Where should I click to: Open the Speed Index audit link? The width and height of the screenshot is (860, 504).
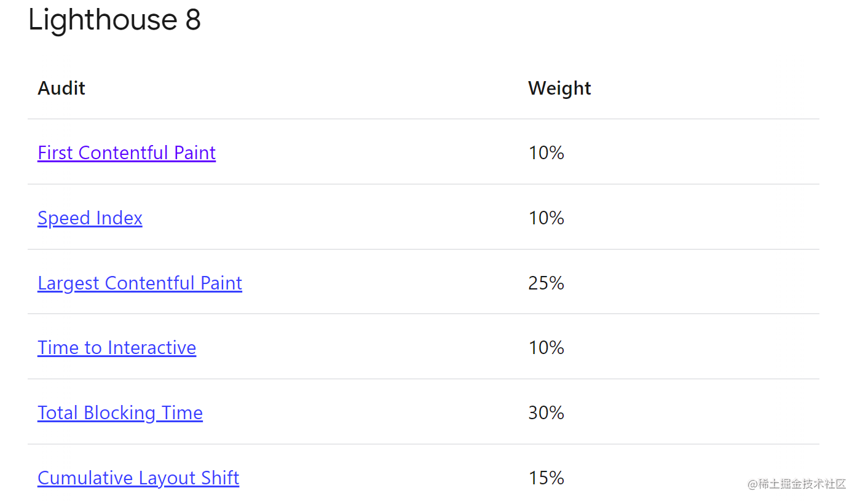(x=90, y=218)
